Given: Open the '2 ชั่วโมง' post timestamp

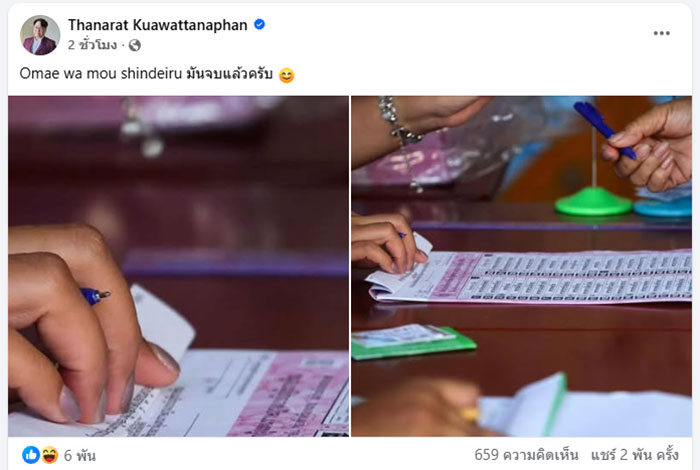Looking at the screenshot, I should 92,45.
